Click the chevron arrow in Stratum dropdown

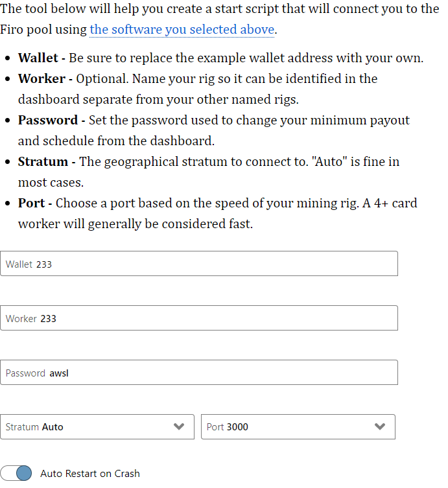tap(180, 426)
